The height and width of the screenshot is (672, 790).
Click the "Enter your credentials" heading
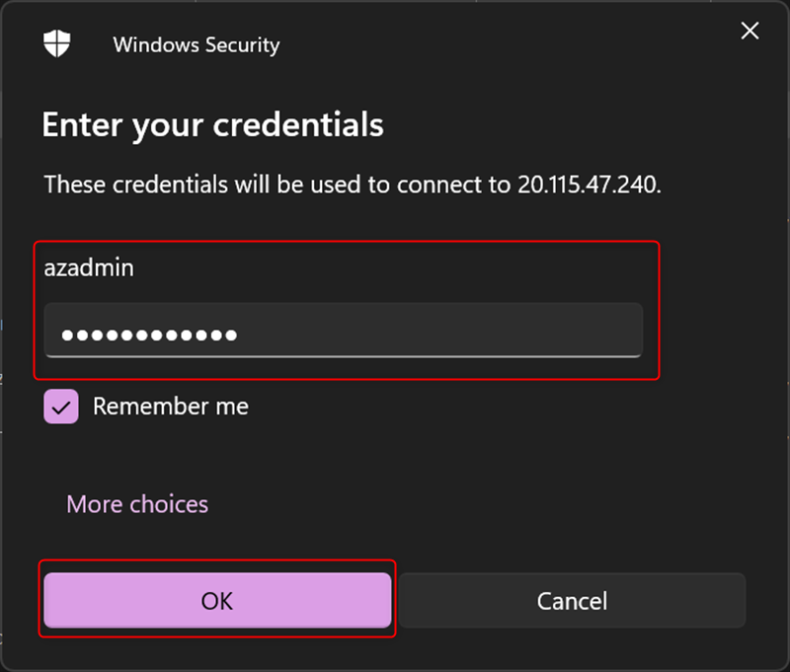click(x=212, y=125)
